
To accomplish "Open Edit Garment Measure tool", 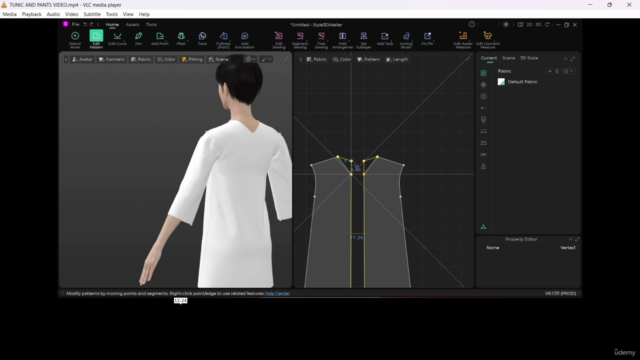I will pyautogui.click(x=488, y=40).
